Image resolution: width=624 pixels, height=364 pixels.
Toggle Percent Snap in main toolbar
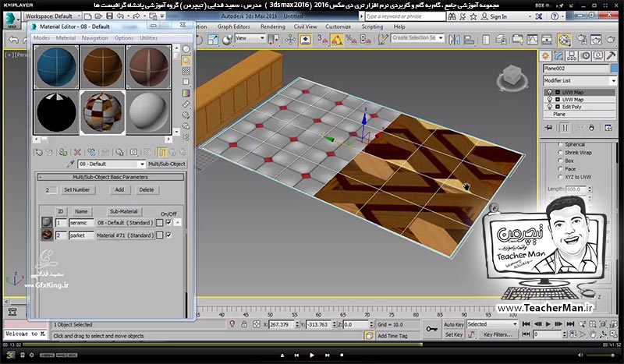pyautogui.click(x=350, y=40)
